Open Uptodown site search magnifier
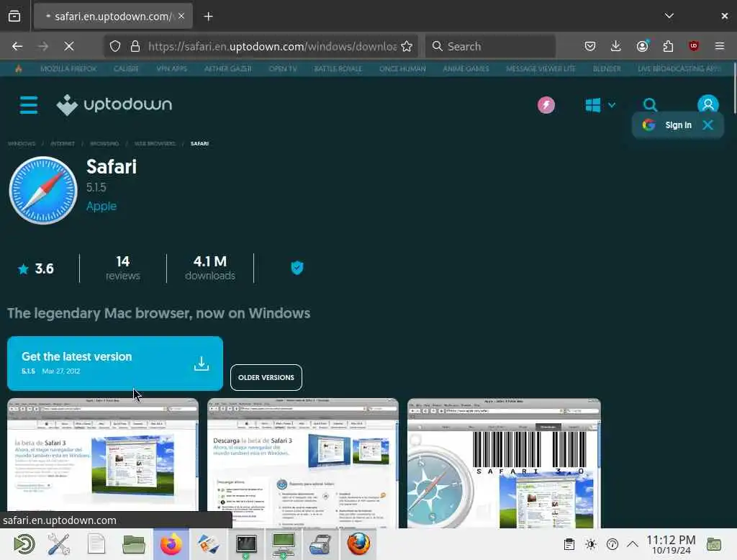This screenshot has height=560, width=737. click(x=650, y=105)
